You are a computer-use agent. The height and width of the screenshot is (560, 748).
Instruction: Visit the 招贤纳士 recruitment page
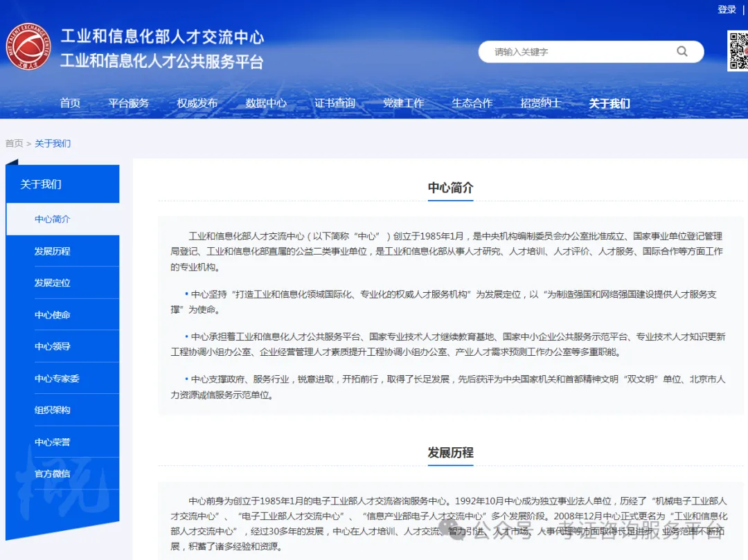[x=540, y=103]
